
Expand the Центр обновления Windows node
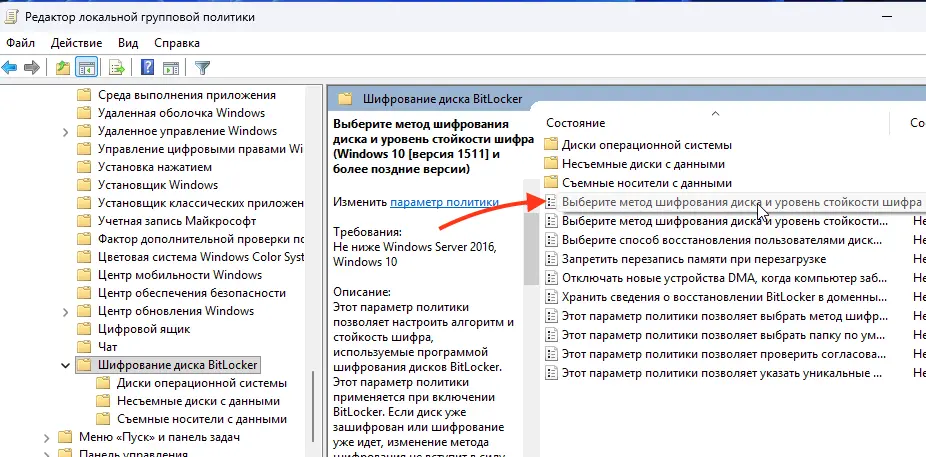tap(66, 311)
